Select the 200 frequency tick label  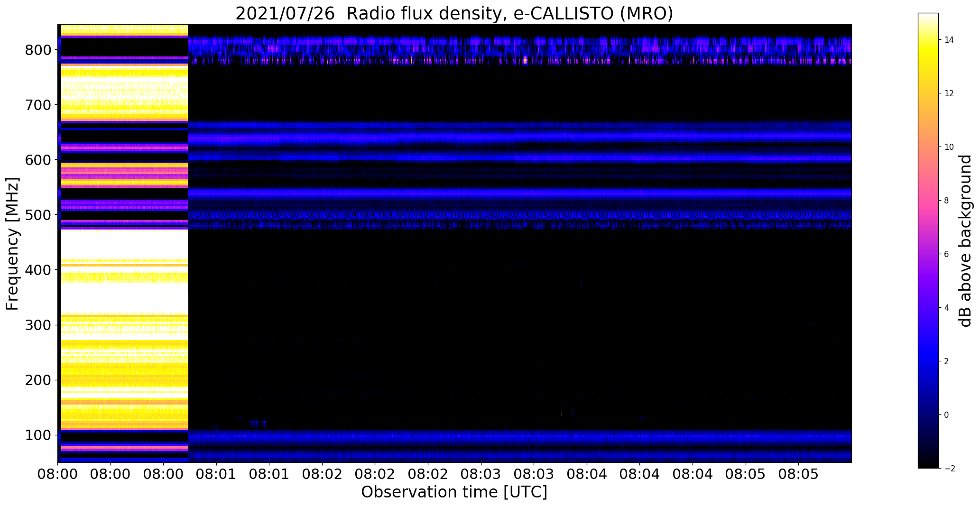38,380
